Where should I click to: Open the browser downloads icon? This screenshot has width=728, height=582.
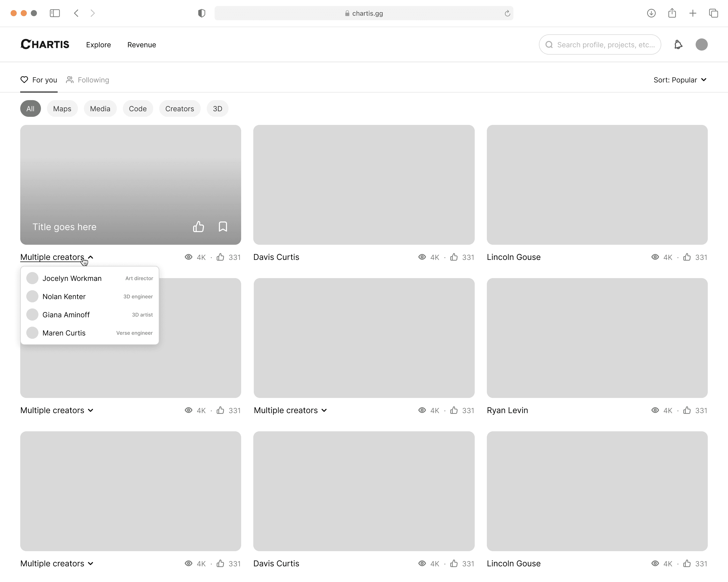tap(651, 13)
